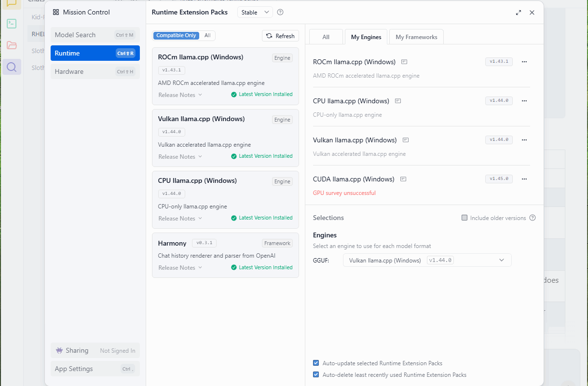Switch the filter to All
The width and height of the screenshot is (588, 386).
pyautogui.click(x=207, y=36)
